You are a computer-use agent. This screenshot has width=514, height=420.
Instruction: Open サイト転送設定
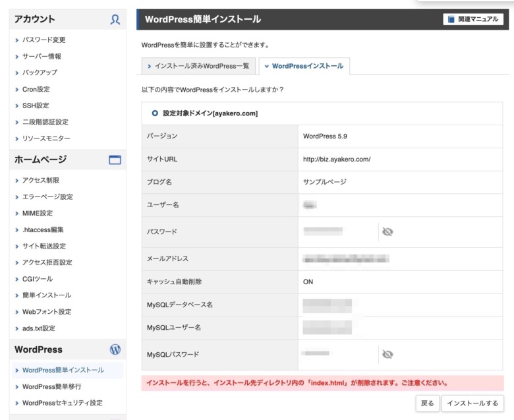[44, 246]
